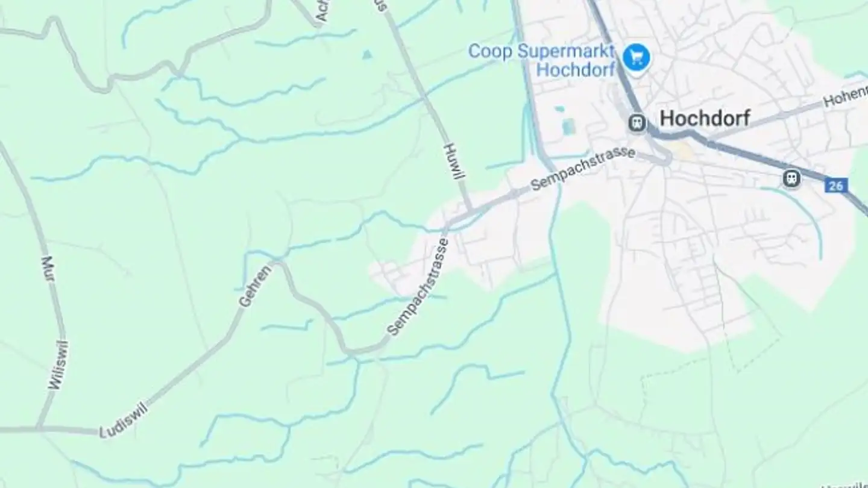Click the Wiliswil road label
Viewport: 868px width, 488px height.
(x=58, y=365)
